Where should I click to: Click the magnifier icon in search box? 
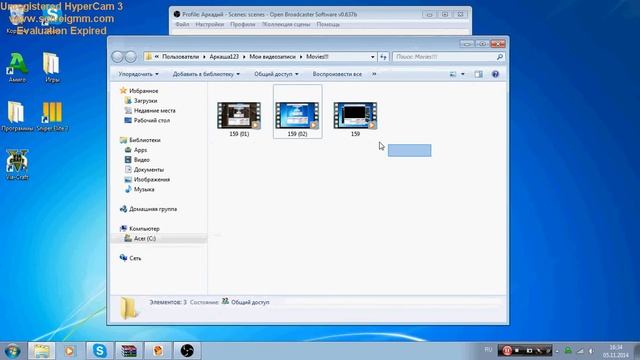click(500, 57)
